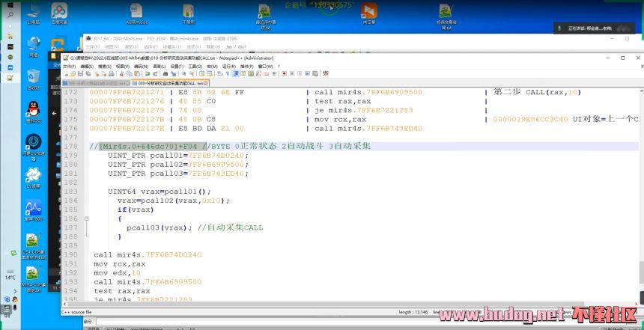Screen dimensions: 644x330
Task: Open the Recycle Bin desktop icon
Action: (x=33, y=78)
